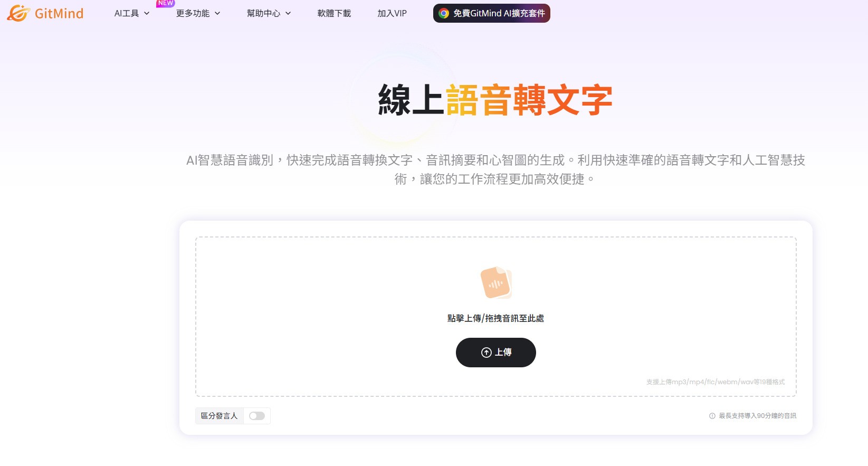
Task: Open the 加入VIP menu item
Action: coord(392,13)
